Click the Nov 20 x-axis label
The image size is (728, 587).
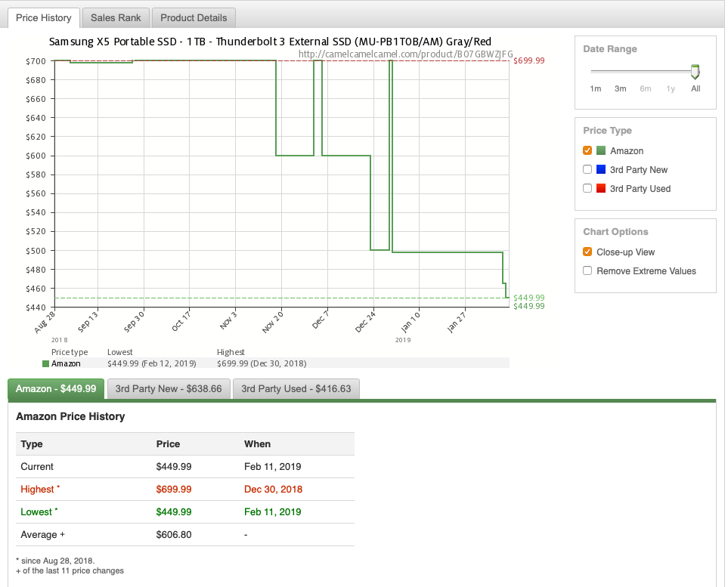click(273, 322)
